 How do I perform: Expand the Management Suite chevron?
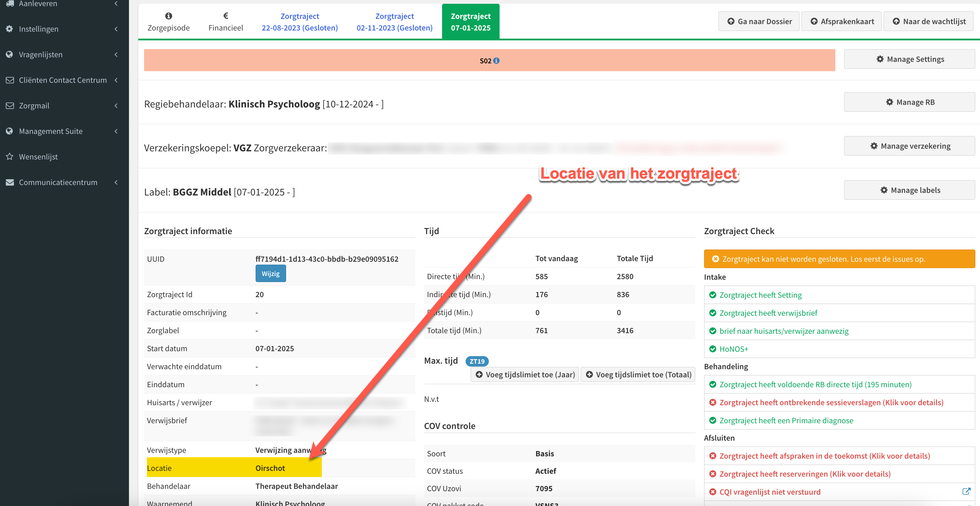pos(116,131)
